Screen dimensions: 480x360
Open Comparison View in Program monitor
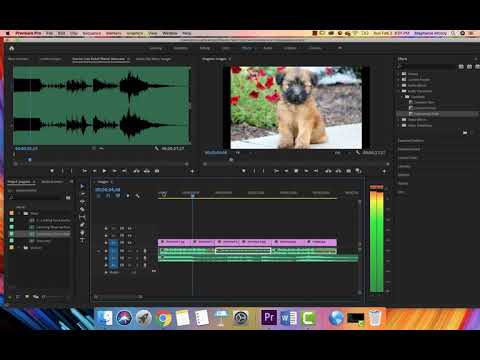(x=359, y=171)
